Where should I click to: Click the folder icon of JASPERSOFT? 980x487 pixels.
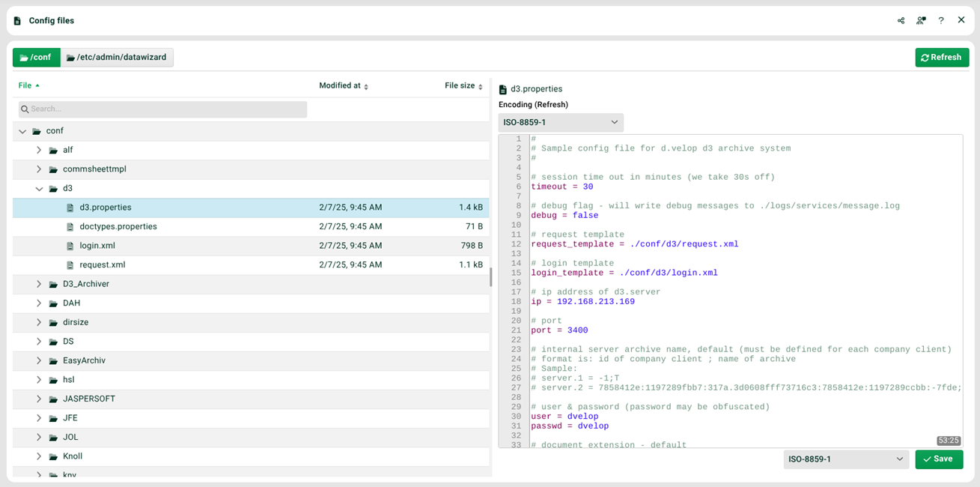53,399
